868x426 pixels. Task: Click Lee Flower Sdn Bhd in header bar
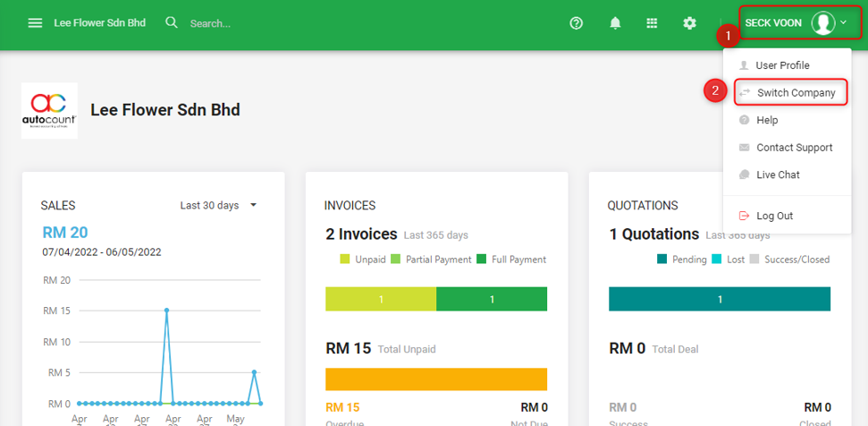pos(99,23)
